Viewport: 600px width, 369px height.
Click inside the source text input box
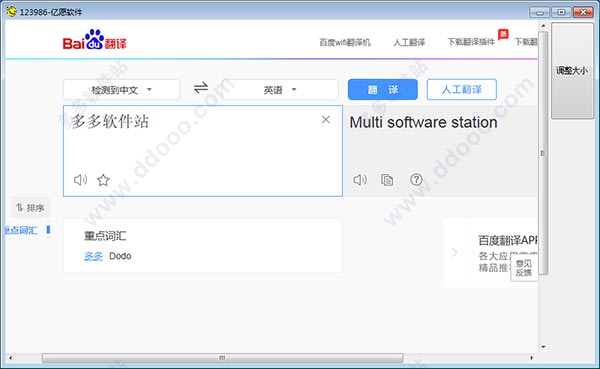tap(203, 151)
